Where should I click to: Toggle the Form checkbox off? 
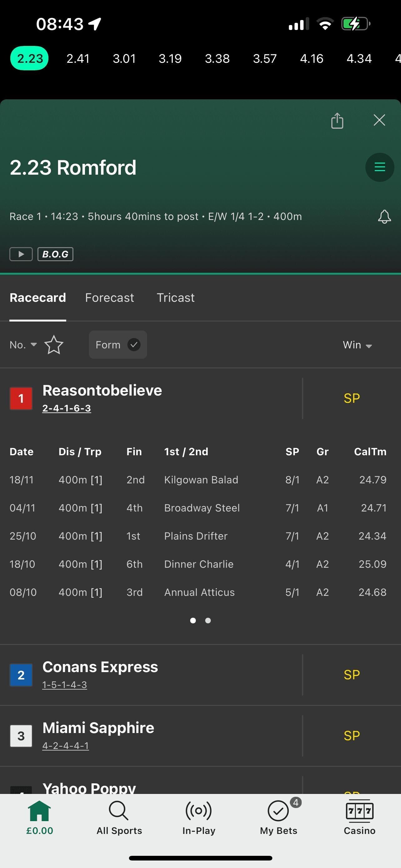point(134,345)
